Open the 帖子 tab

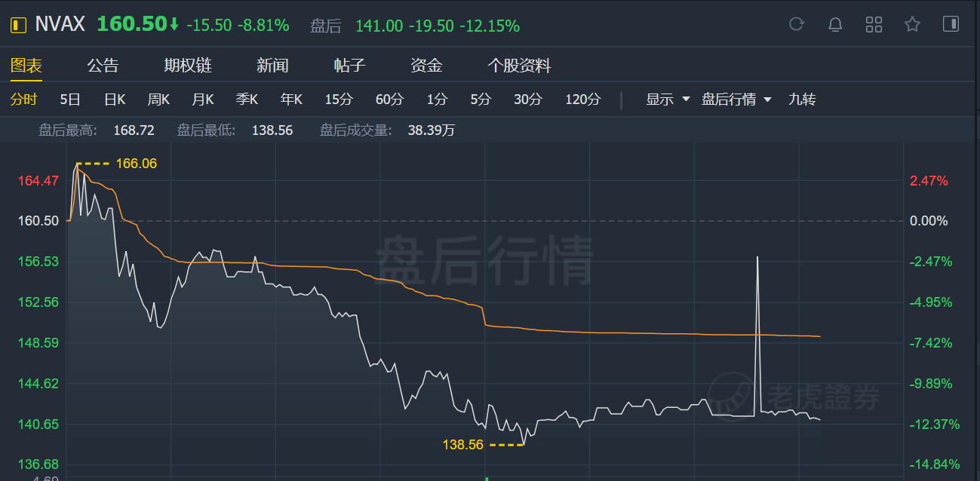coord(349,66)
